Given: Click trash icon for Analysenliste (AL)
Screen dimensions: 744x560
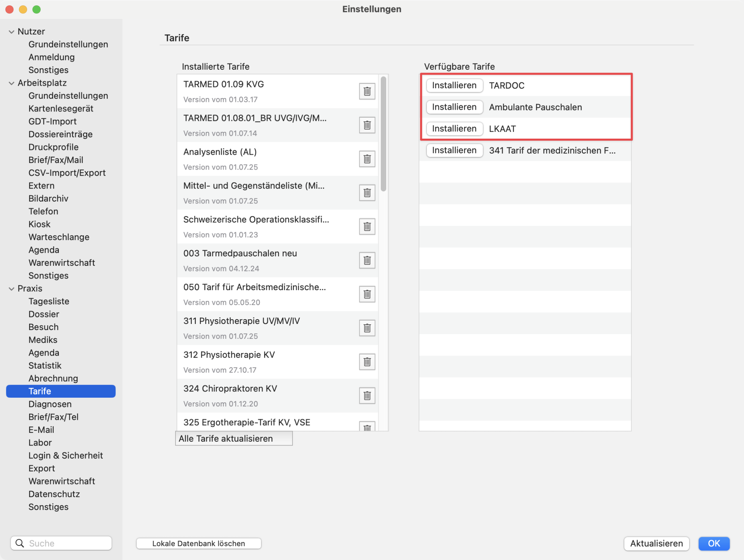Looking at the screenshot, I should click(x=367, y=159).
